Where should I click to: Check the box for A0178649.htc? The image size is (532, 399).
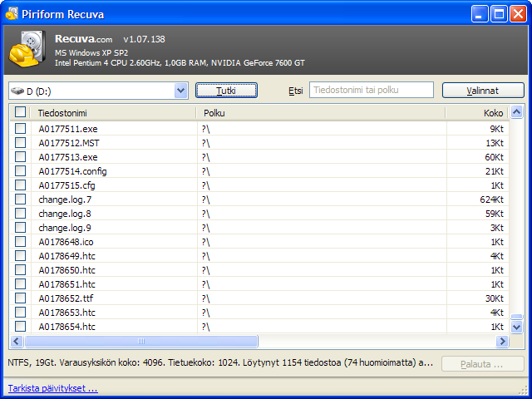point(20,256)
